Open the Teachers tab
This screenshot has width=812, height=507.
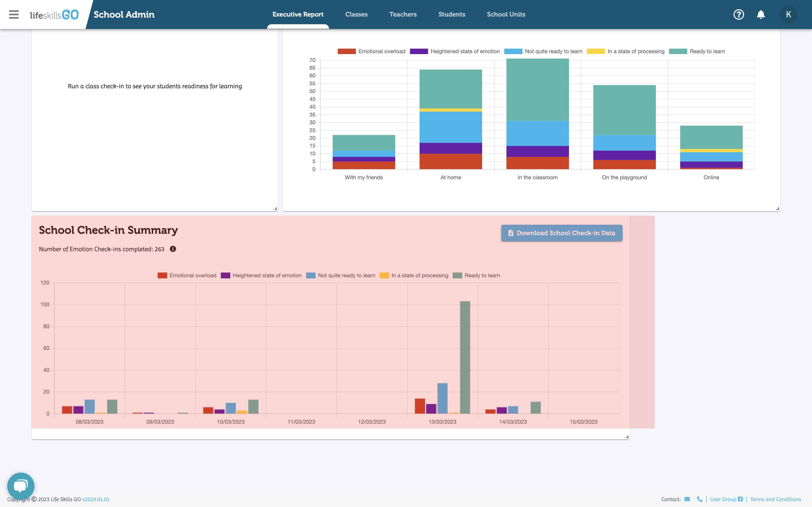point(403,14)
